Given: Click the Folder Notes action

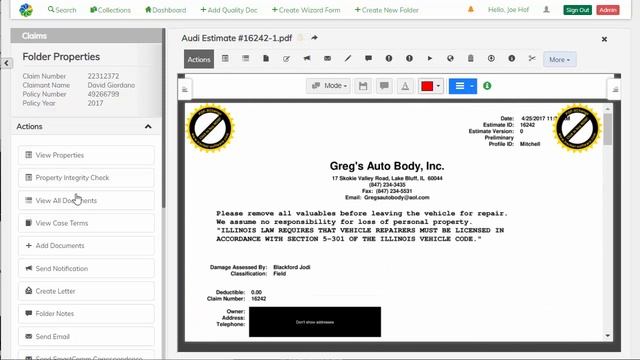Looking at the screenshot, I should [x=86, y=314].
